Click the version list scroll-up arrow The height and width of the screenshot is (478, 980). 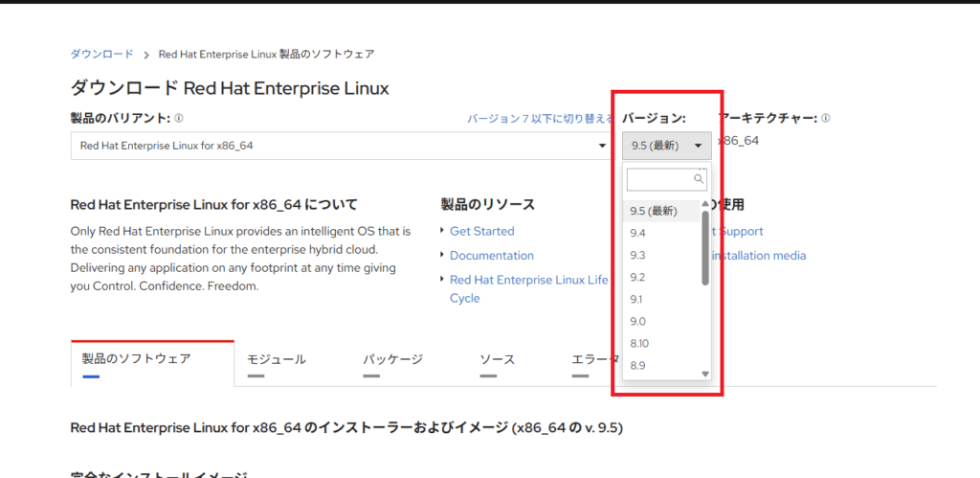point(705,204)
